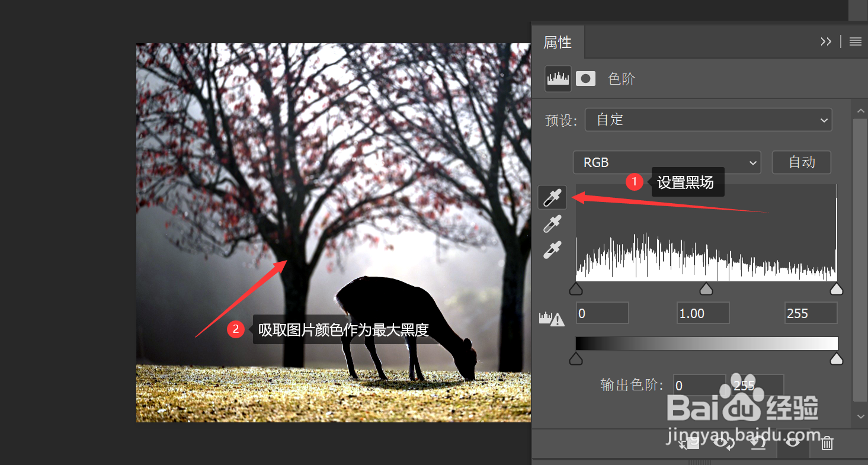Click the properties panel vertical scrollbar

(x=859, y=261)
